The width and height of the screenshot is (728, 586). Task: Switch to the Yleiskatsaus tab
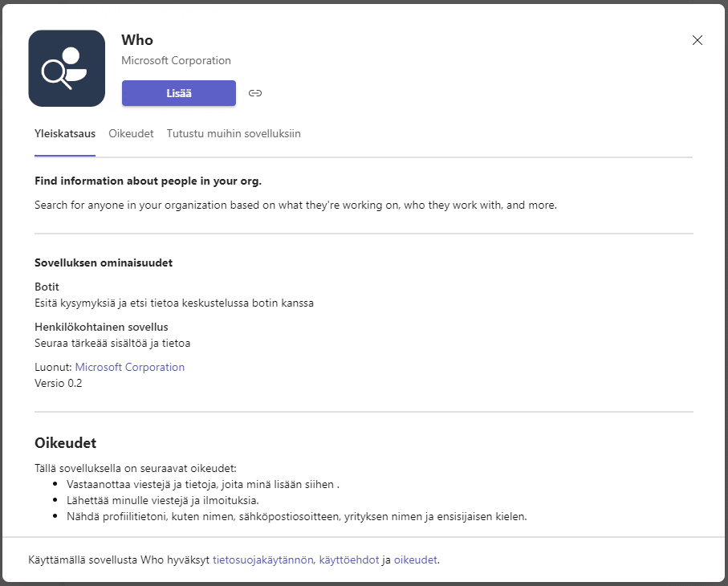tap(65, 134)
